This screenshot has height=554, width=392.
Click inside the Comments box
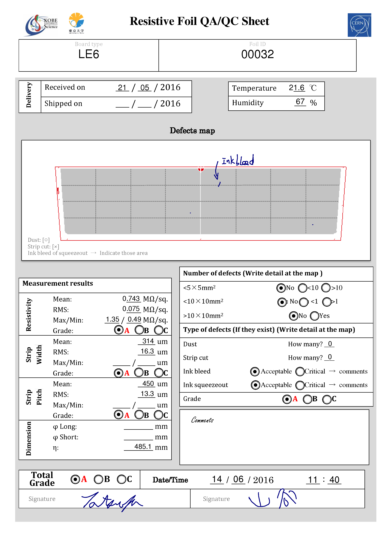[x=274, y=437]
